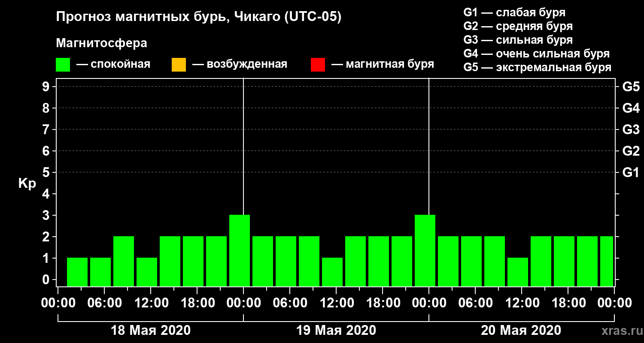The height and width of the screenshot is (343, 644).
Task: Click the '— магнитная буря' legend label
Action: tap(383, 64)
